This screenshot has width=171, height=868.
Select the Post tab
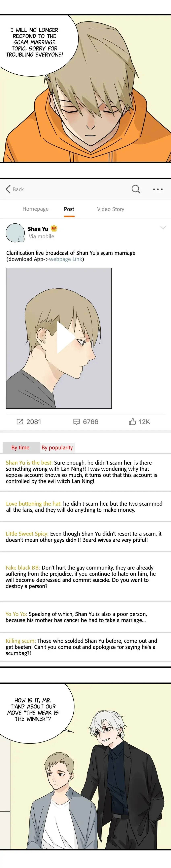point(69,209)
